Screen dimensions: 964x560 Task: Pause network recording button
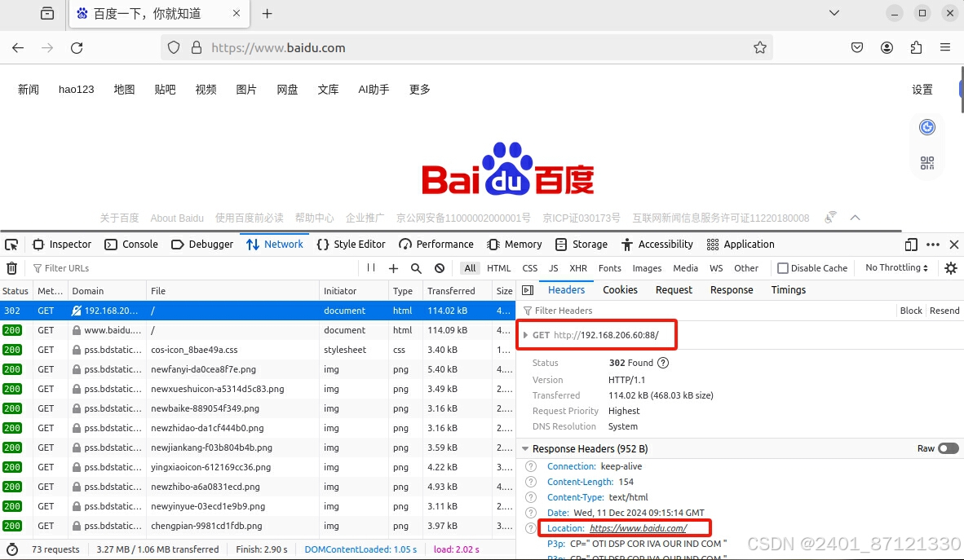click(x=371, y=268)
